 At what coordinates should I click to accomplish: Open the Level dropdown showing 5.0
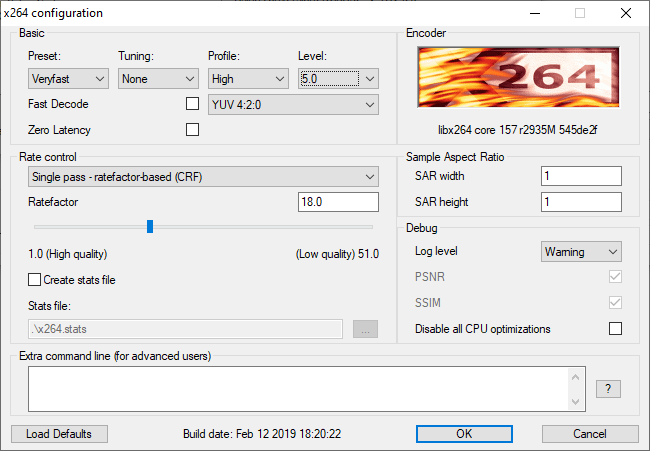click(x=338, y=79)
